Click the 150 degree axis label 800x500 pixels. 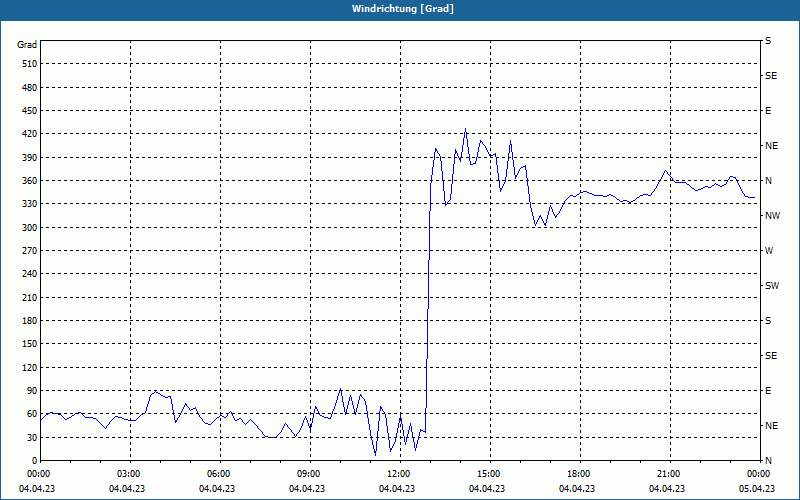pos(30,344)
